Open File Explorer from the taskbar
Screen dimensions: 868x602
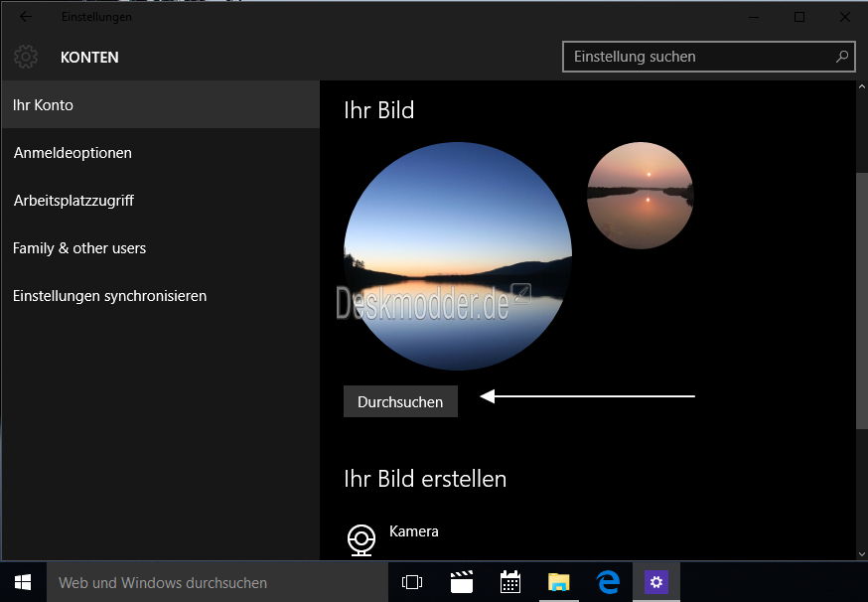[559, 582]
